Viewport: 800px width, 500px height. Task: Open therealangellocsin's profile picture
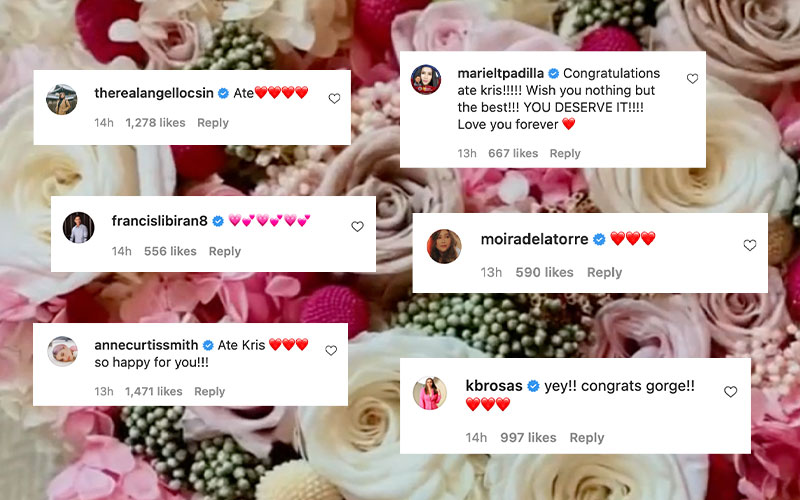click(x=62, y=99)
